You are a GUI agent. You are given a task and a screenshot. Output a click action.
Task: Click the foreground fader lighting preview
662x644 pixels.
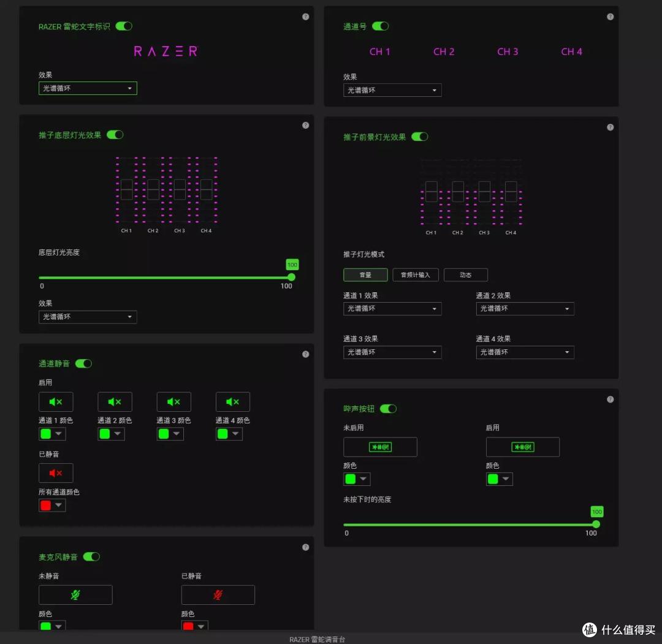point(471,197)
